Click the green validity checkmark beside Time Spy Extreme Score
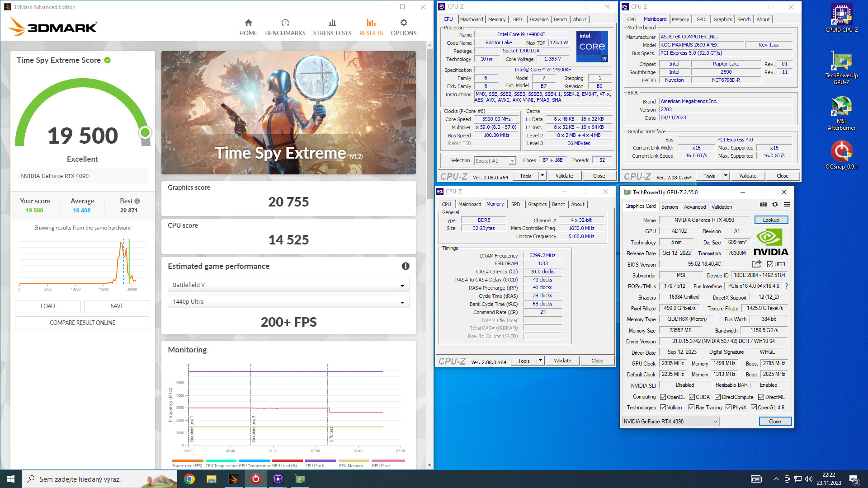The image size is (868, 488). (x=108, y=60)
